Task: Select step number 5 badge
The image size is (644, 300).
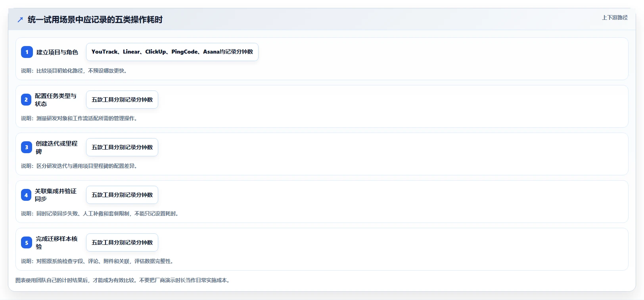Action: coord(27,242)
